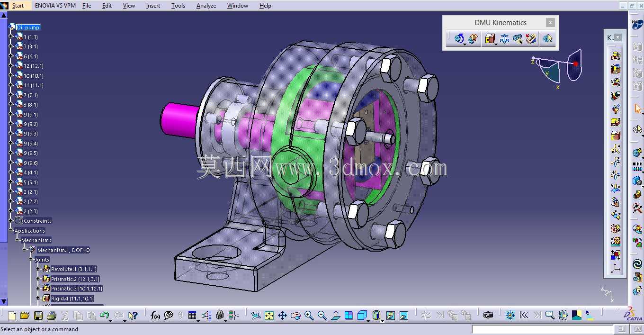Open the Insert menu

click(153, 6)
